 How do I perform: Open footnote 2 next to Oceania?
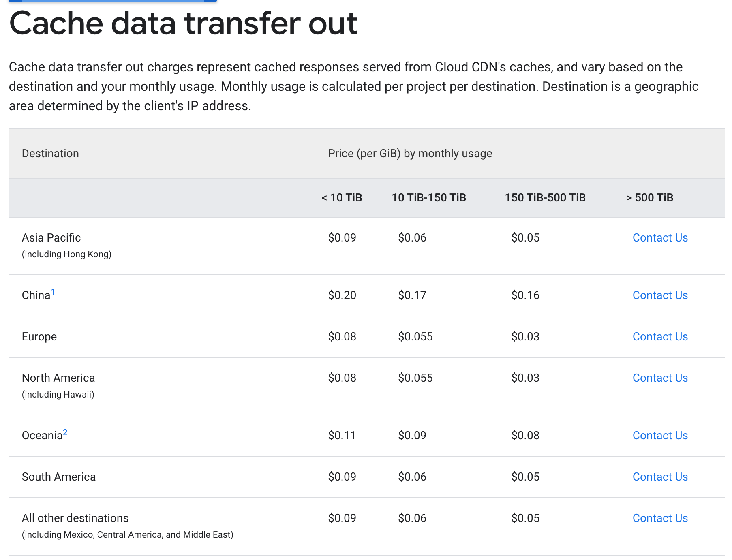(65, 432)
